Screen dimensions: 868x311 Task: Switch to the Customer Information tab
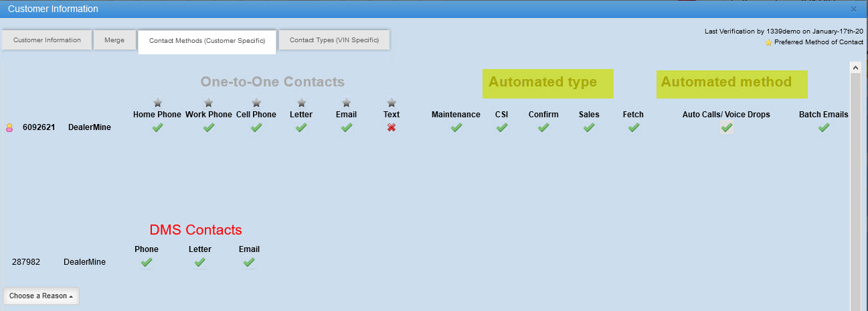[47, 40]
